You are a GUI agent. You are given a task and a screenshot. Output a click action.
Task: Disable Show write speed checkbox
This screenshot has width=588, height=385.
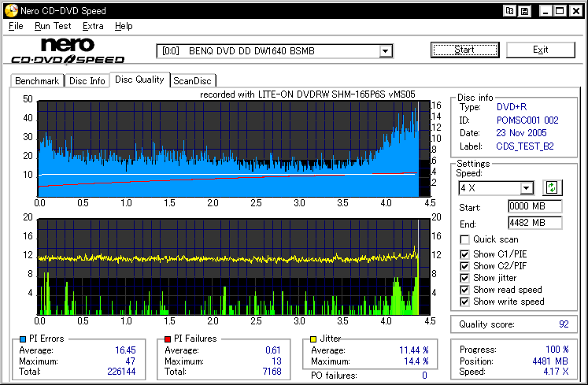point(465,302)
